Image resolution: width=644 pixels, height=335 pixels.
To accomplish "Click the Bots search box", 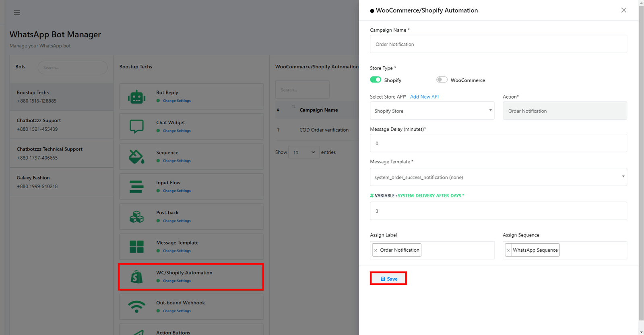I will coord(72,68).
